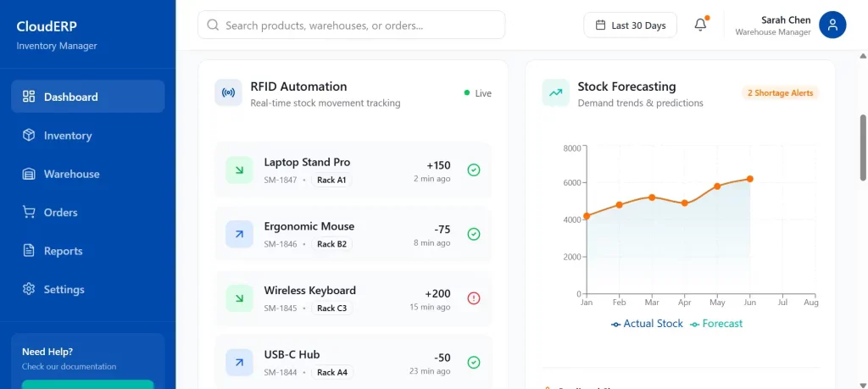Open the Laptop Stand Pro entry
868x389 pixels.
coord(353,169)
